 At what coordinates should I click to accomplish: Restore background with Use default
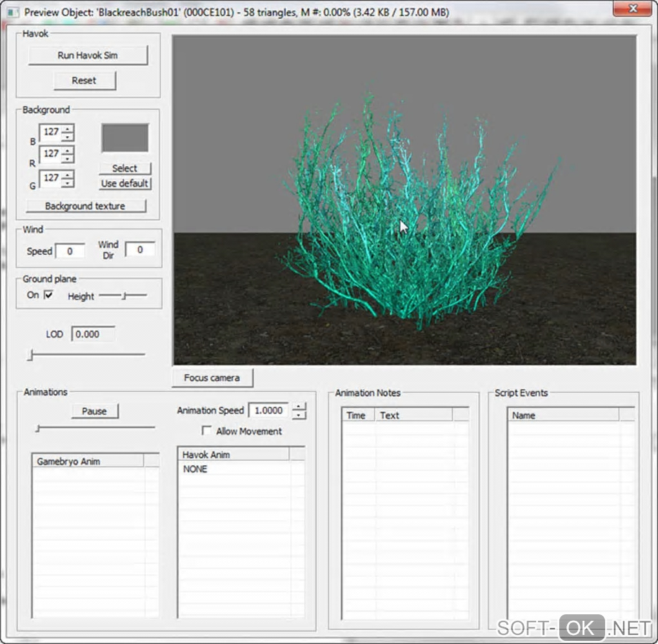point(125,183)
